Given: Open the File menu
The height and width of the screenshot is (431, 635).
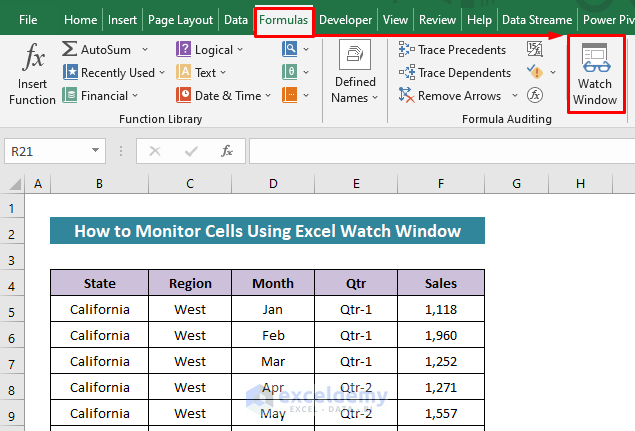Looking at the screenshot, I should point(28,19).
